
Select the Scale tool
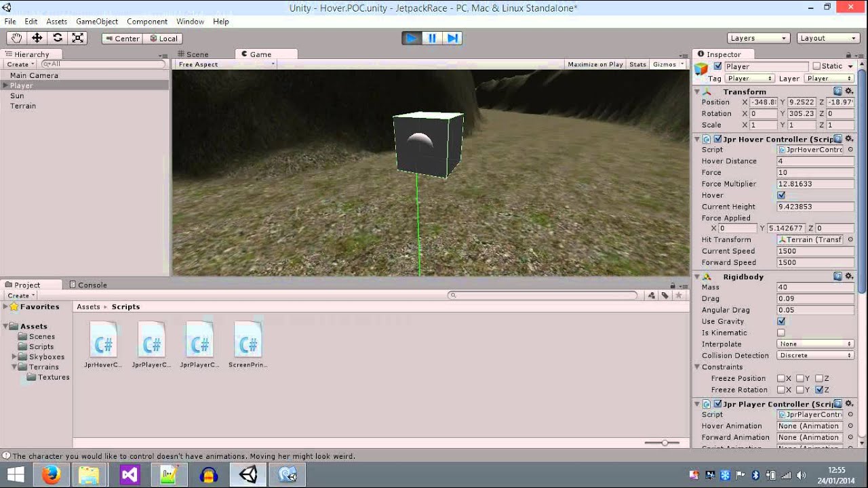(78, 39)
